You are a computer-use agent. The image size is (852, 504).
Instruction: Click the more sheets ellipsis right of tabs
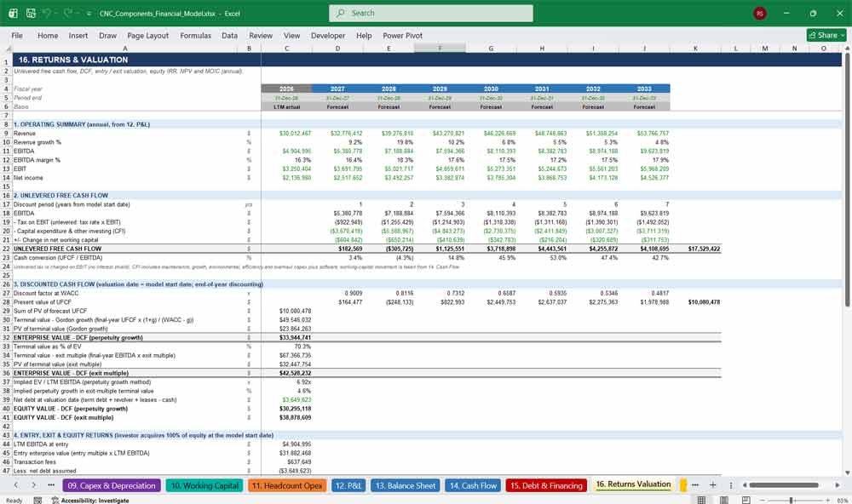[695, 485]
